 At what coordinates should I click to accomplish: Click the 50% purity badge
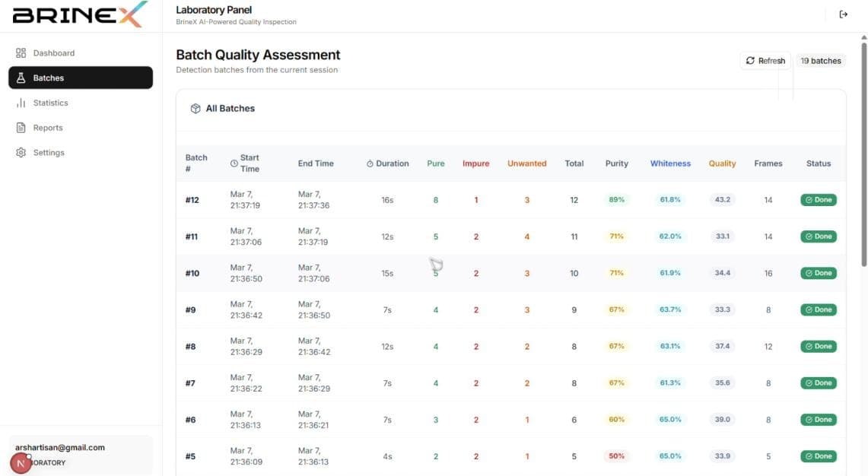[617, 456]
